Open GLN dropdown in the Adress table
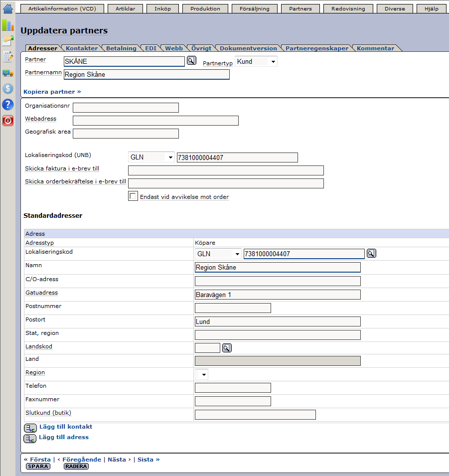This screenshot has width=449, height=476. (x=218, y=254)
